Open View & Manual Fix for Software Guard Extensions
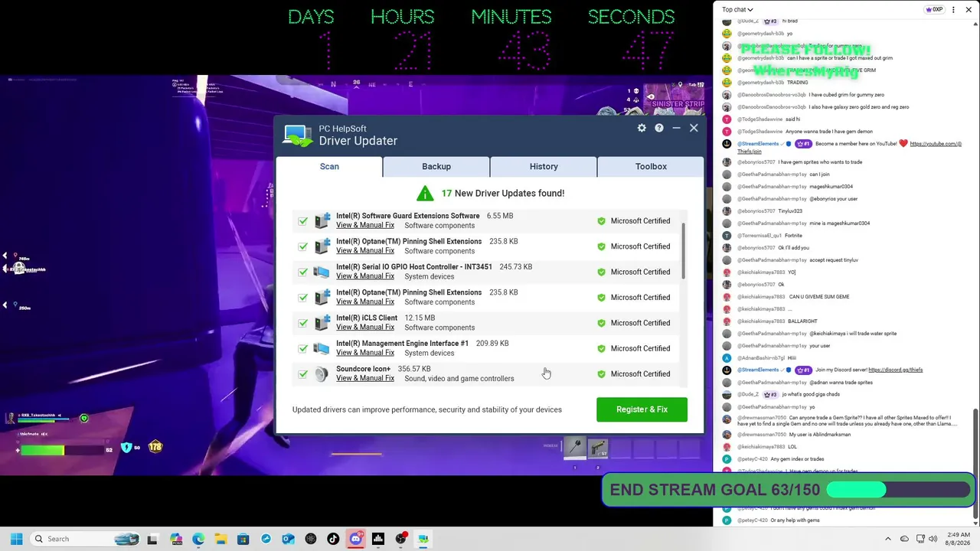This screenshot has height=551, width=980. (365, 225)
